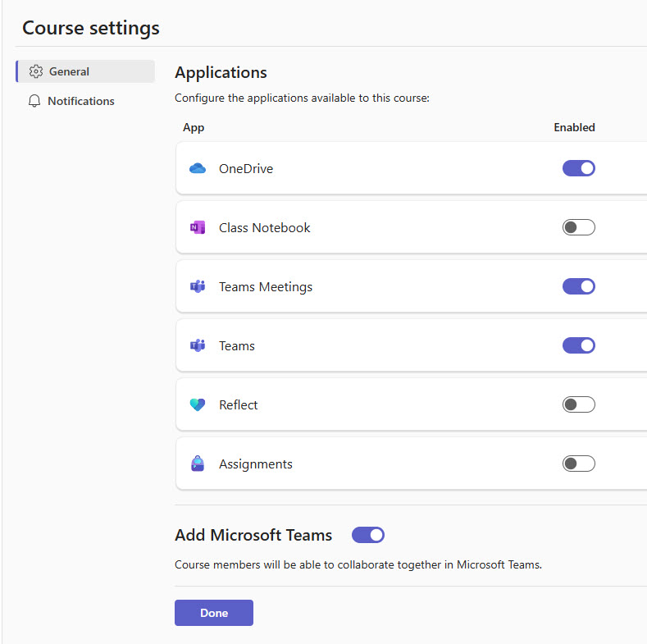The width and height of the screenshot is (647, 644).
Task: Turn on the Assignments toggle
Action: 578,464
